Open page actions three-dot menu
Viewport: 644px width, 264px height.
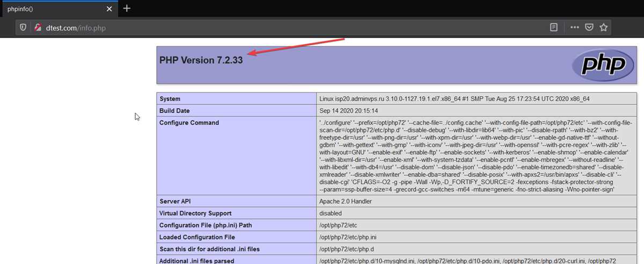point(574,27)
